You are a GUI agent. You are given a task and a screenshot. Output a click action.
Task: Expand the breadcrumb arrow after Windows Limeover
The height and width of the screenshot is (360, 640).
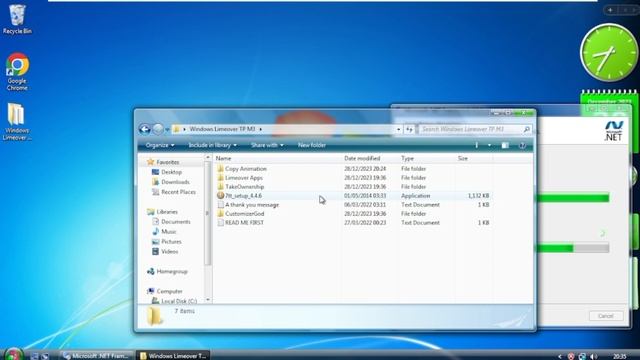click(x=260, y=129)
